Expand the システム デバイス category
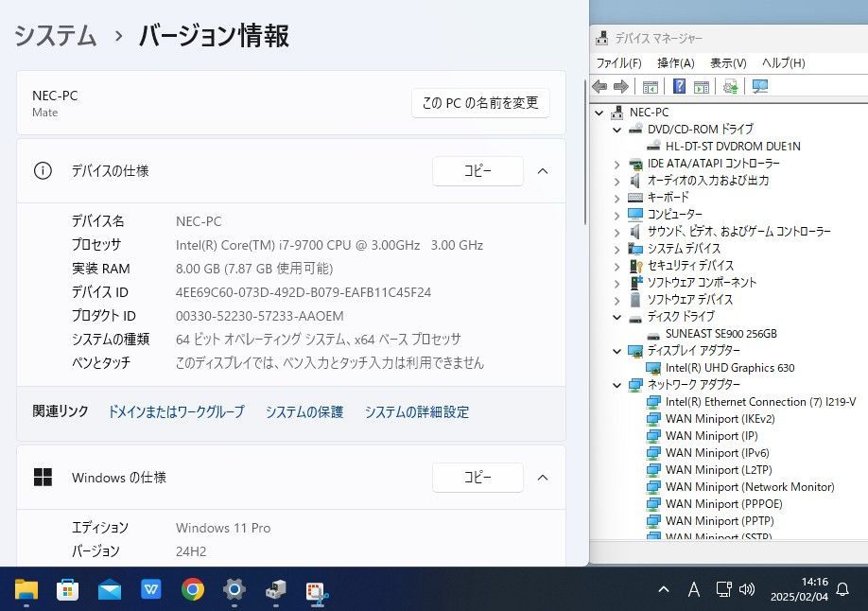The height and width of the screenshot is (611, 868). 617,250
